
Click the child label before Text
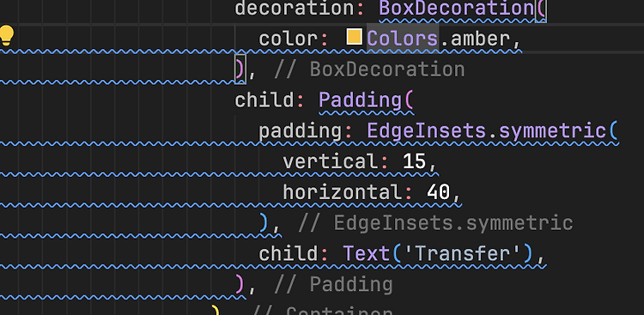point(288,254)
